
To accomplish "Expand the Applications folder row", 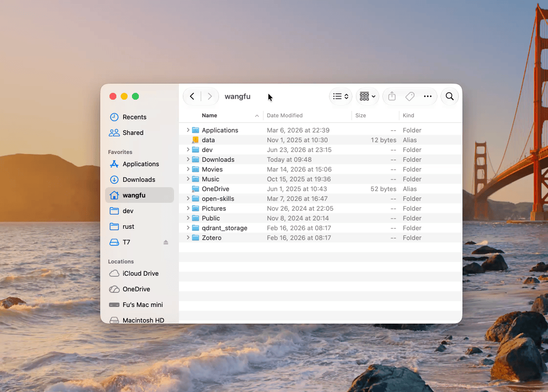I will [188, 130].
